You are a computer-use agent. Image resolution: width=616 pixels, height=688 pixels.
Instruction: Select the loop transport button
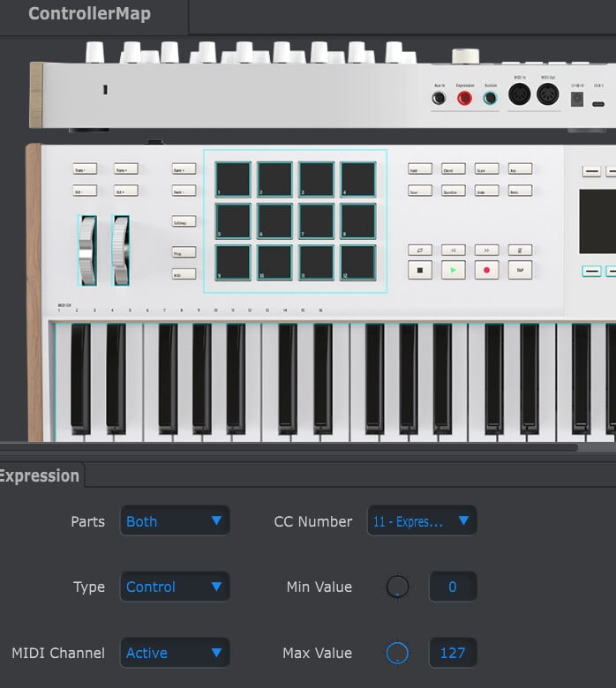coord(420,250)
